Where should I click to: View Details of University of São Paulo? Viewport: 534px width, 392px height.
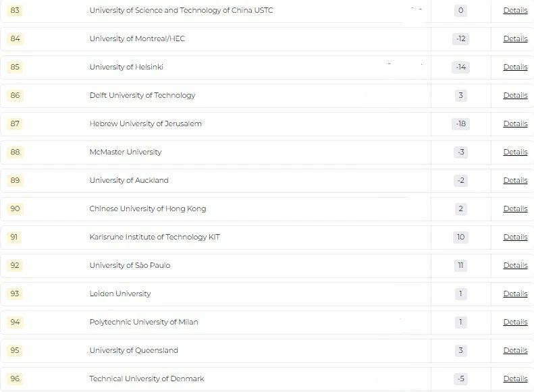click(x=515, y=265)
